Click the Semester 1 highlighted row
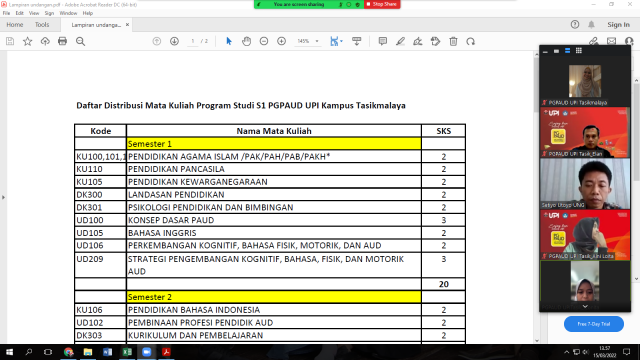Screen dimensions: 640x360 (x=274, y=144)
